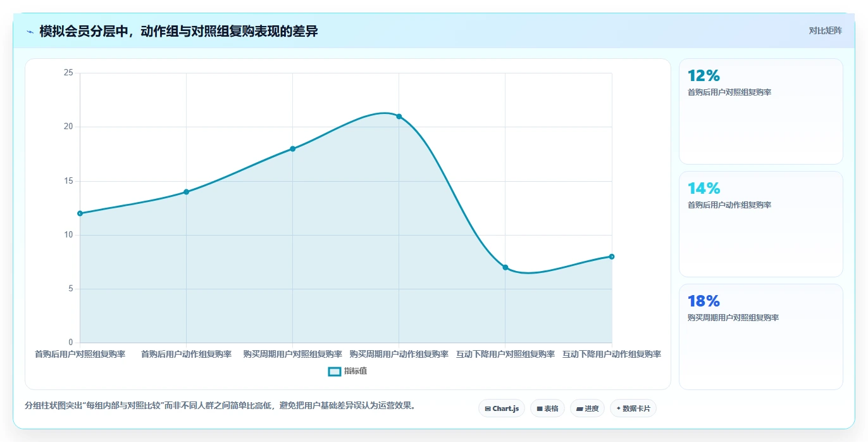Click the data point for 互动下降用户动作组复购率
Screen dimensions: 868x442
click(611, 256)
